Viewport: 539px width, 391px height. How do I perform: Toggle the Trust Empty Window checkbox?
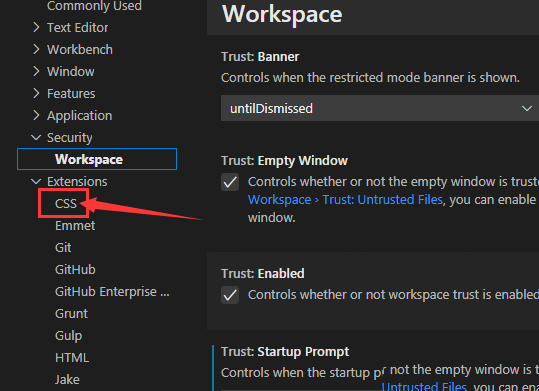click(x=230, y=182)
